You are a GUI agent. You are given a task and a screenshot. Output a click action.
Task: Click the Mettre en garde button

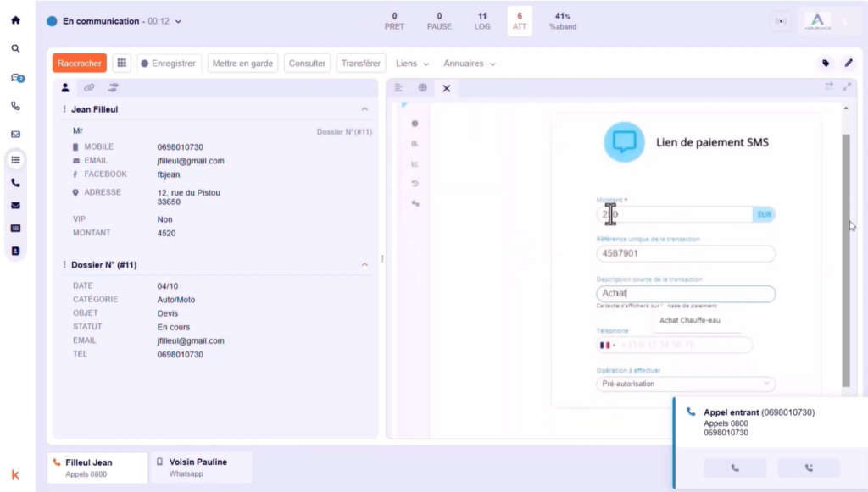(x=242, y=64)
